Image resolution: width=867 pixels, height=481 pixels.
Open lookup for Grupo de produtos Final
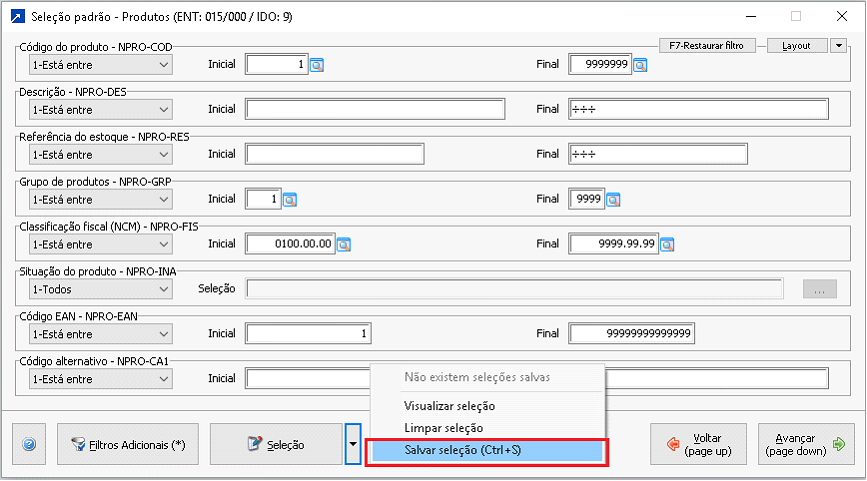[613, 200]
